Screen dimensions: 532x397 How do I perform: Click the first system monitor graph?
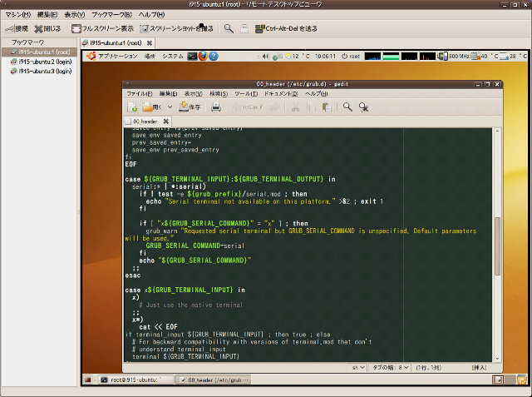(372, 57)
